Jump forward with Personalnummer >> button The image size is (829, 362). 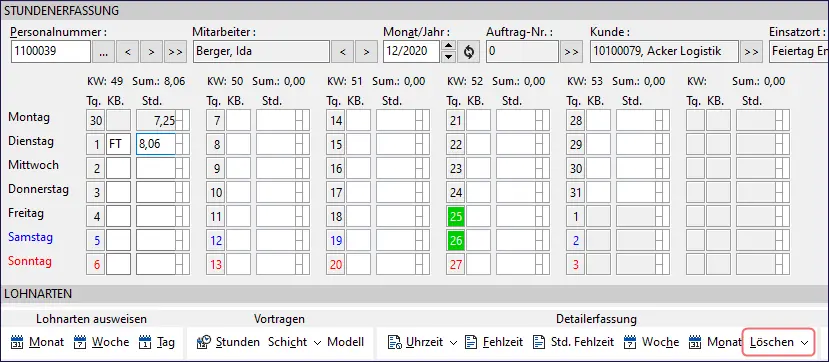click(x=176, y=52)
